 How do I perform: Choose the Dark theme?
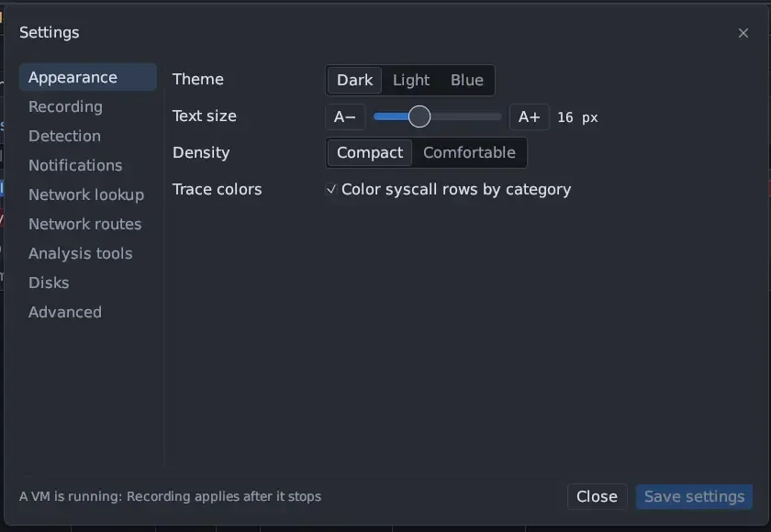pos(354,80)
